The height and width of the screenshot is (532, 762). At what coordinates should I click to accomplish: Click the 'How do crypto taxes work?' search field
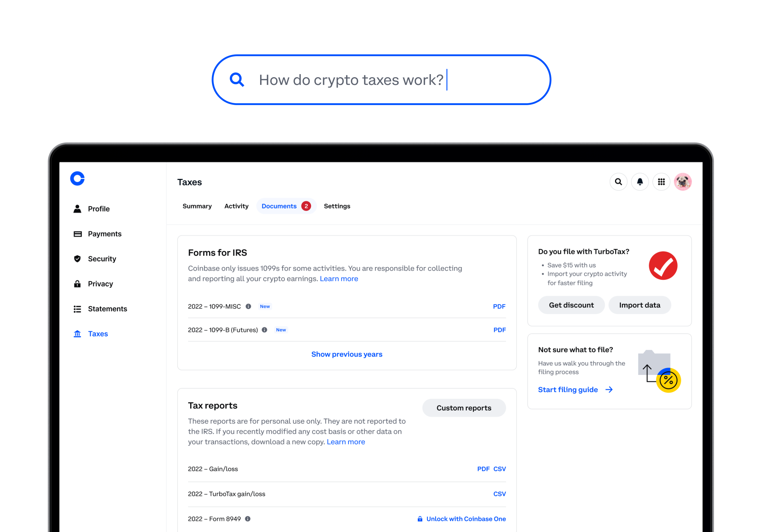[x=381, y=79]
